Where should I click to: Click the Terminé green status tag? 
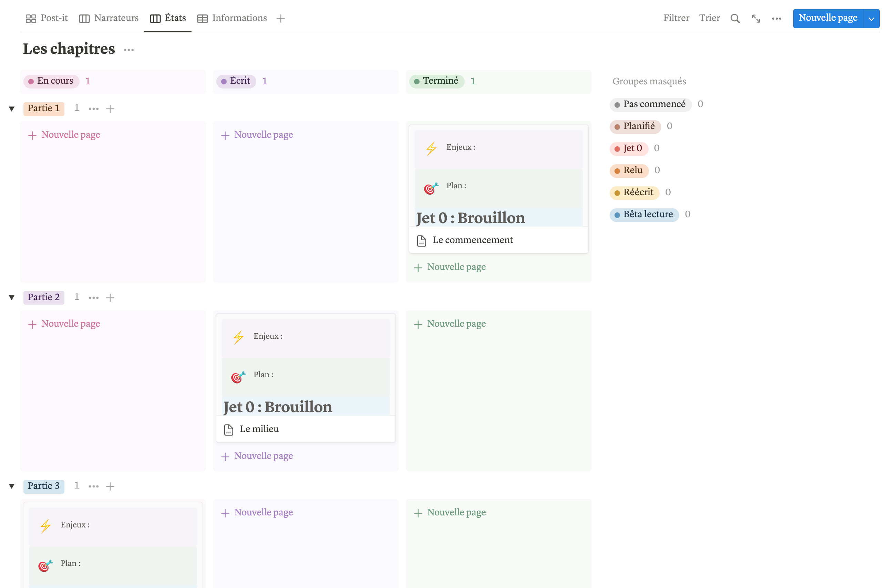(436, 81)
